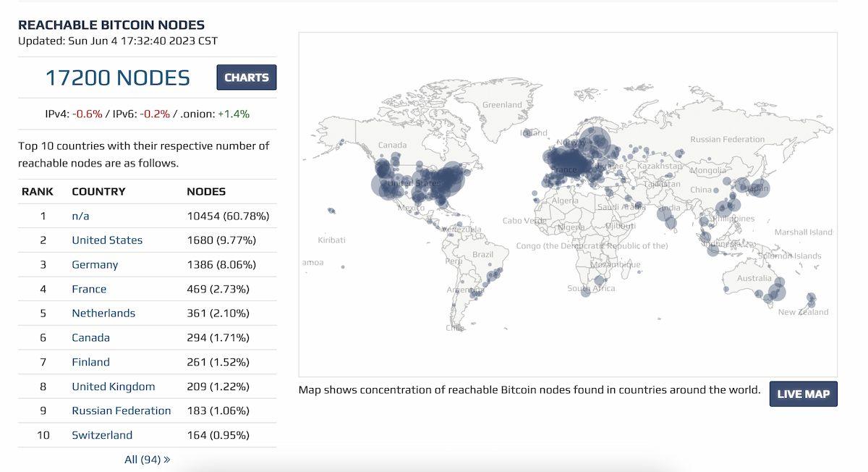868x472 pixels.
Task: Click the CHARTS button
Action: click(246, 77)
